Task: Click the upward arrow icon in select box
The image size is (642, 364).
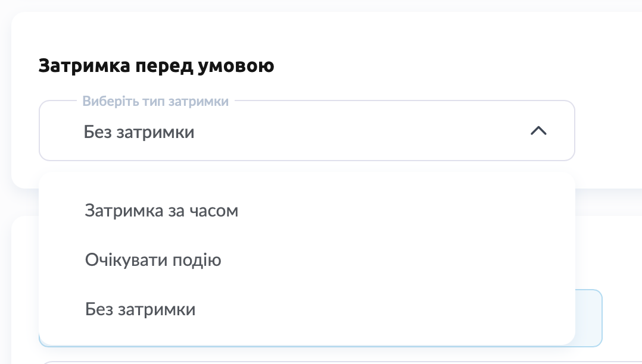Action: 538,131
